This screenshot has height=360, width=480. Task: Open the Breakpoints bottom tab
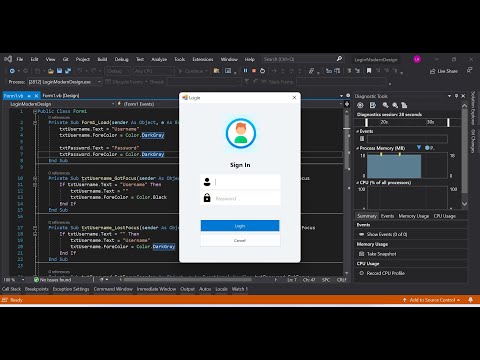[37, 289]
